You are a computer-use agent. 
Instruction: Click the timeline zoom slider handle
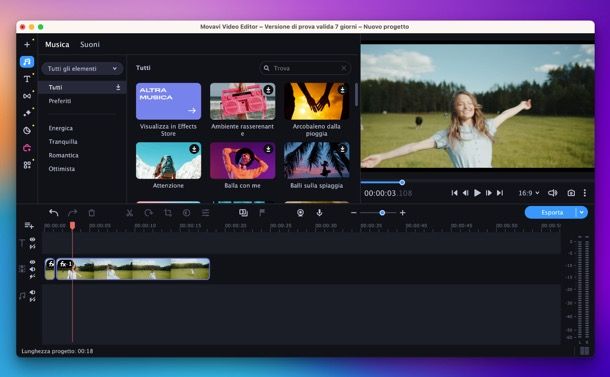[x=382, y=213]
